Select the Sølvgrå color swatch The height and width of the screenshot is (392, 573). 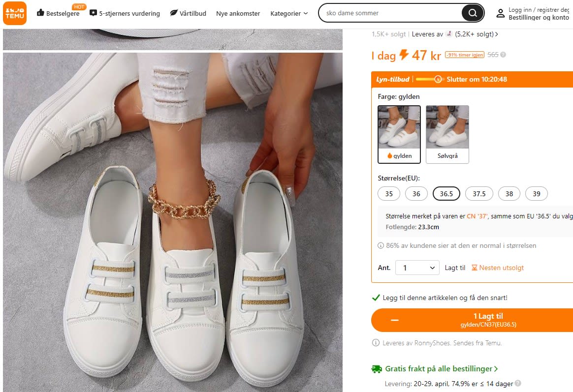tap(447, 134)
